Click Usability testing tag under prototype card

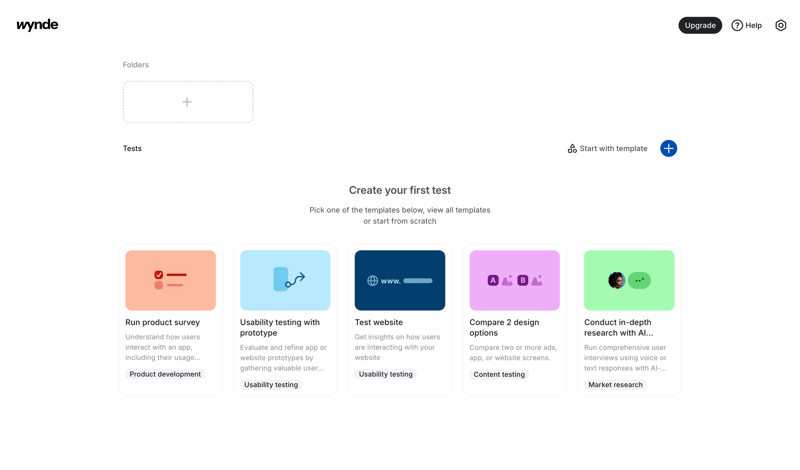pos(271,385)
